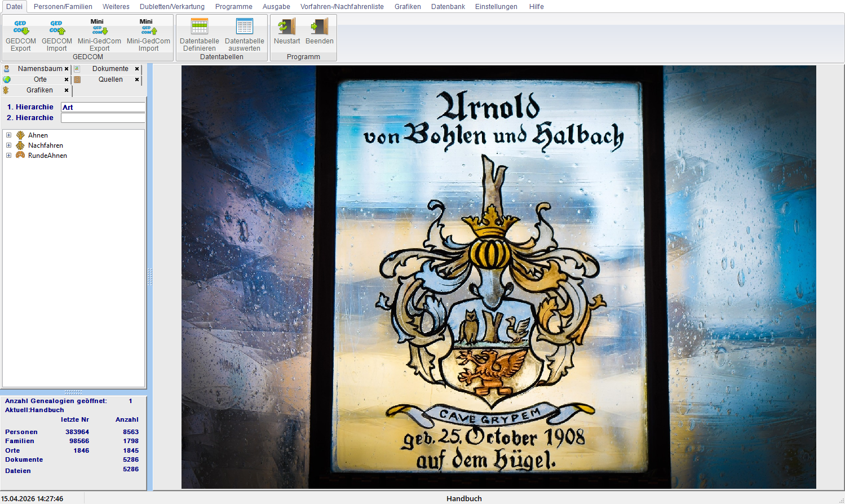Screen dimensions: 845x504
Task: Click the 1. Hierarchie input field
Action: (x=103, y=107)
